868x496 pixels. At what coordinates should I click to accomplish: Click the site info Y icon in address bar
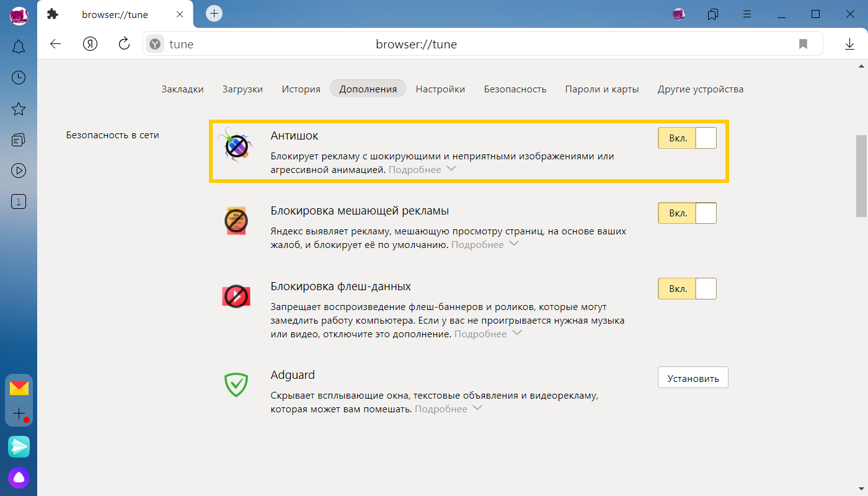click(155, 44)
